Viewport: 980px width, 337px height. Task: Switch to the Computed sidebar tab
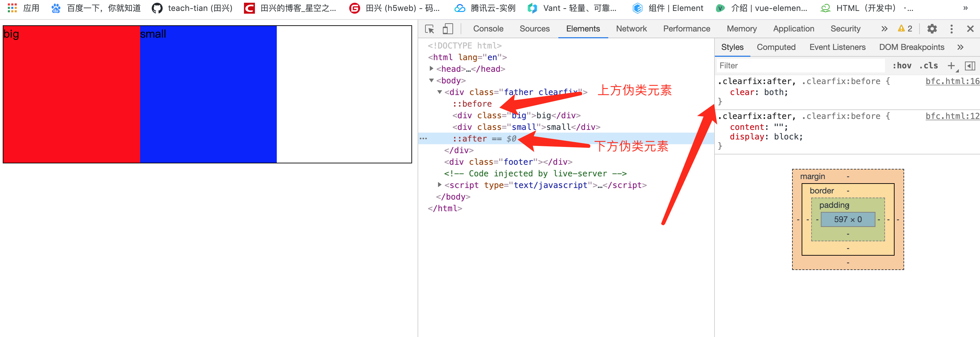(x=776, y=47)
